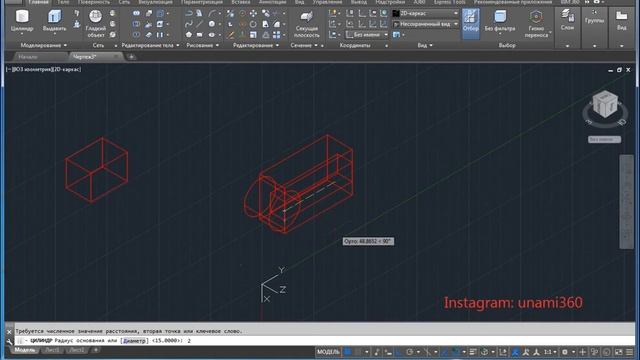Screen dimensions: 640x360
Task: Select the Диаметр command option
Action: coord(134,341)
